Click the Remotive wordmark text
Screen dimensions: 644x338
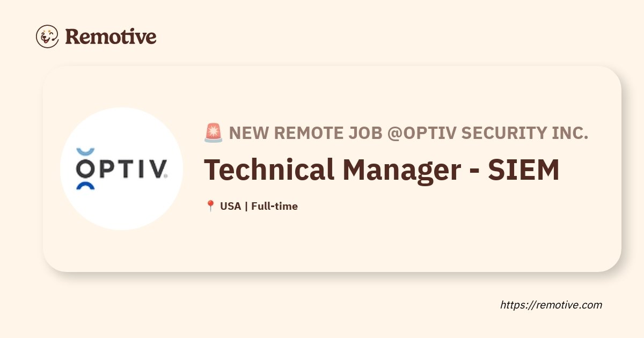(111, 36)
